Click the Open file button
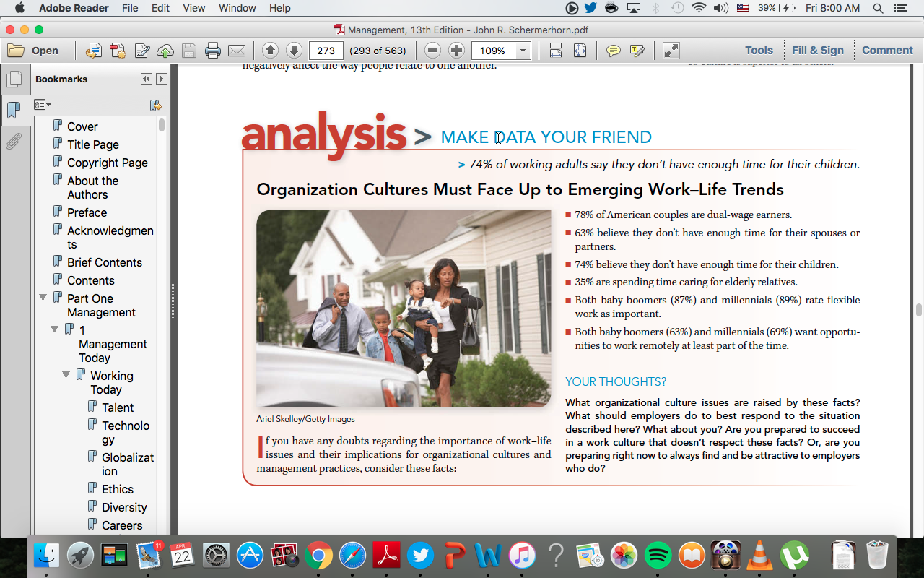This screenshot has height=578, width=924. [x=33, y=51]
